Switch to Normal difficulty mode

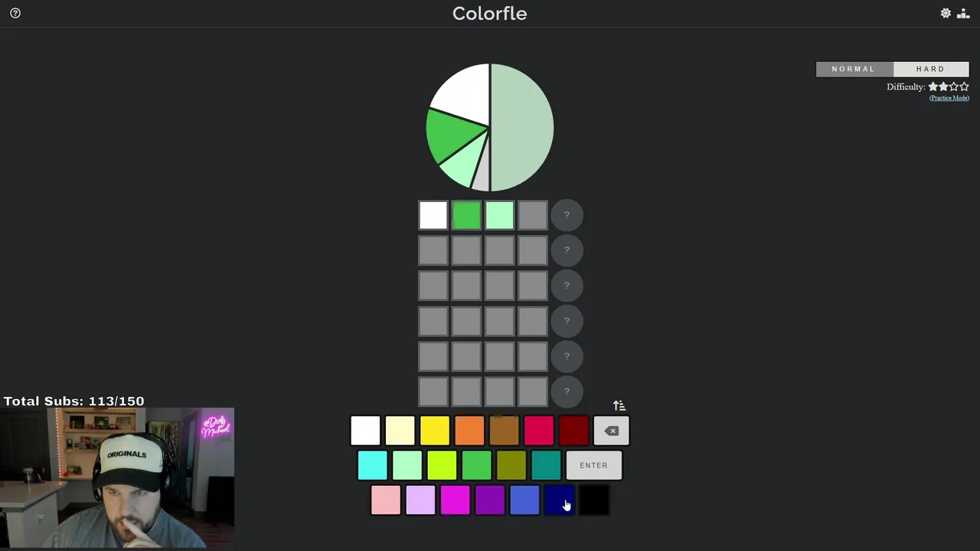854,69
